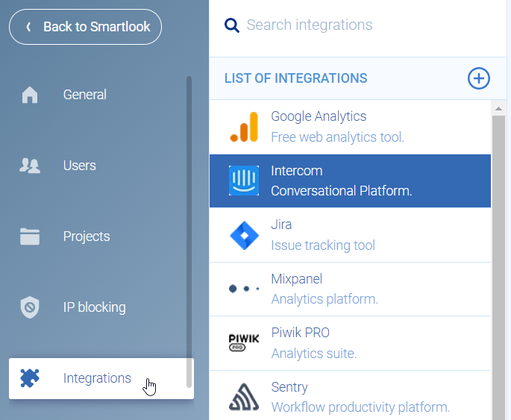
Task: Click the Jira diamond logo
Action: pyautogui.click(x=244, y=235)
